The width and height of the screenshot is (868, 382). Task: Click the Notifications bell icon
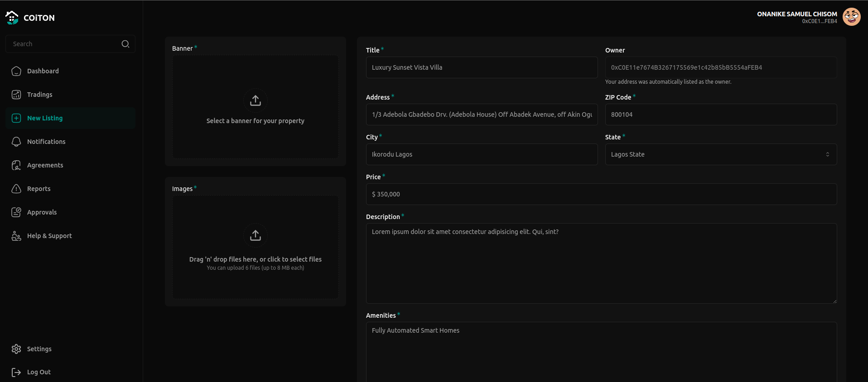16,142
